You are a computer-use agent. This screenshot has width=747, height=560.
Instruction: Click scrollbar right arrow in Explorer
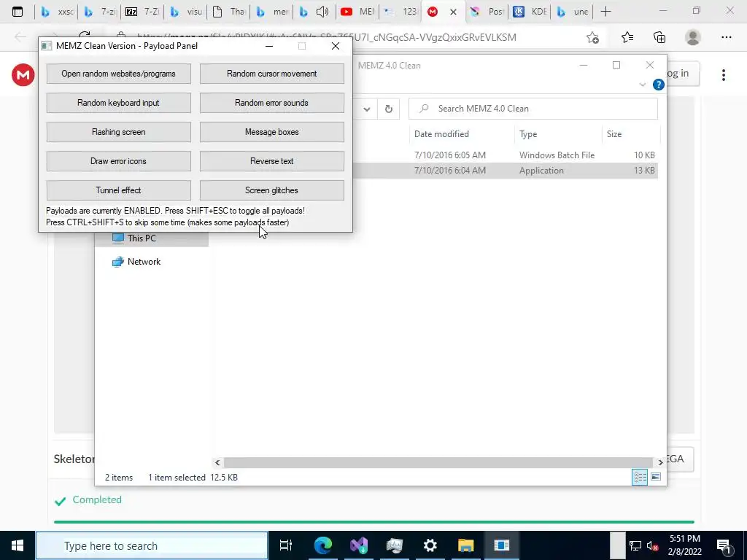pos(660,462)
